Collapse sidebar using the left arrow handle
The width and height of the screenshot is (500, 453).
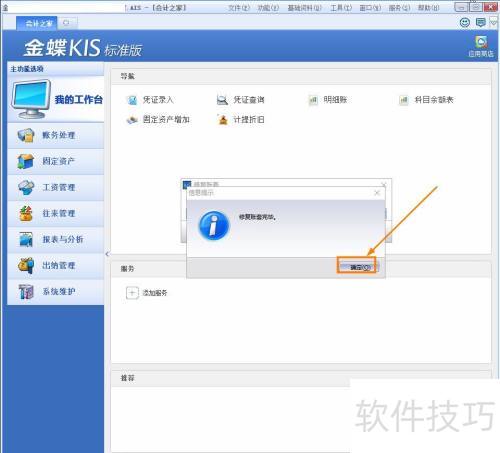pyautogui.click(x=107, y=254)
